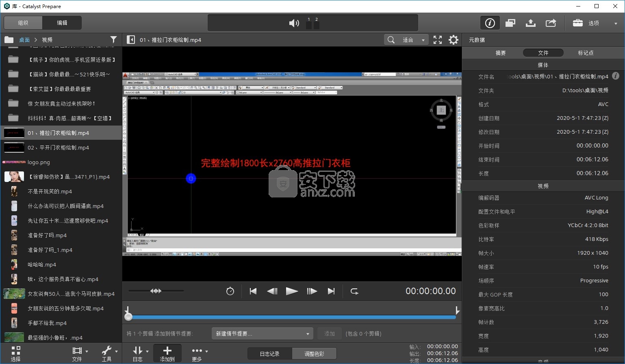Open the inspector info panel
Image resolution: width=625 pixels, height=364 pixels.
[x=490, y=23]
